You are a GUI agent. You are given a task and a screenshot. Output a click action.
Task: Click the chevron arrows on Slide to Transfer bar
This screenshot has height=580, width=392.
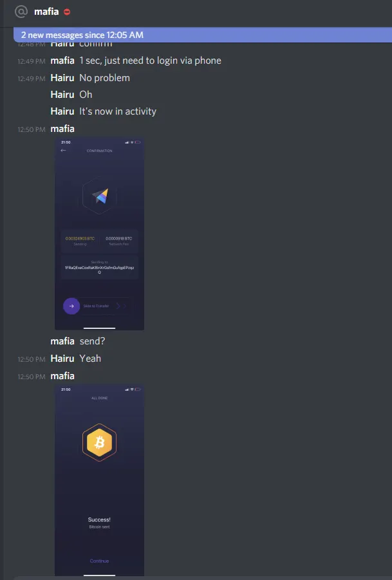[x=121, y=306]
